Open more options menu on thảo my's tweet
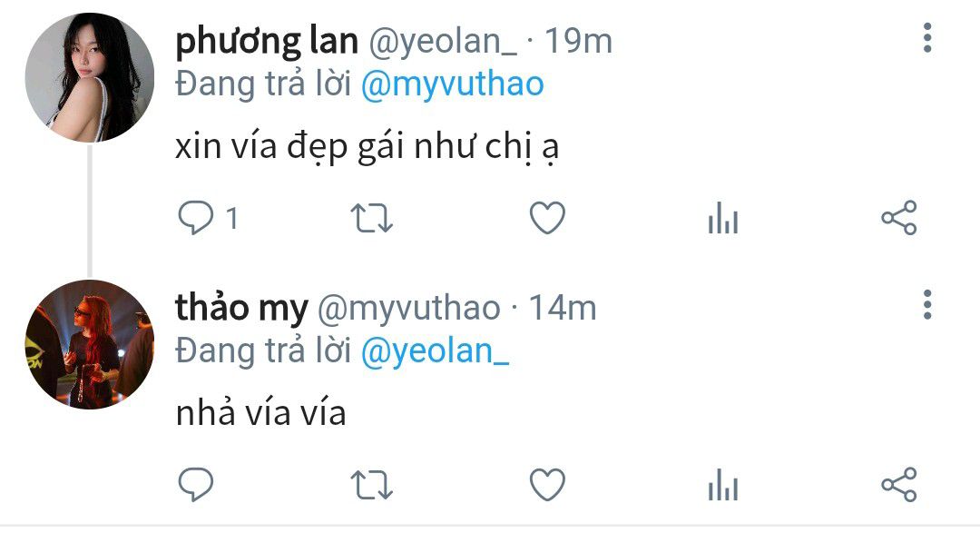Viewport: 980px width, 533px height. coord(927,305)
